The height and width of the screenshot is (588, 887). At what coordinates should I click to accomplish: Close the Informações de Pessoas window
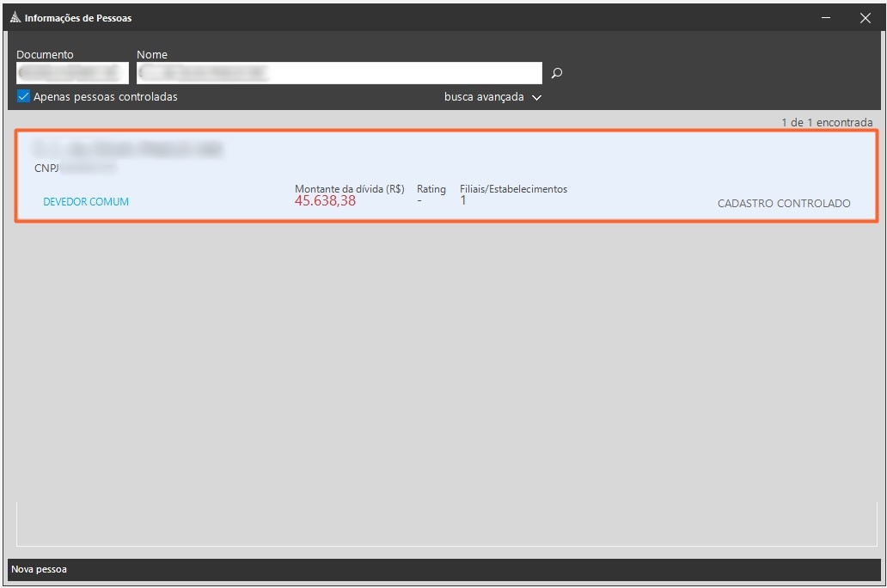(x=866, y=18)
